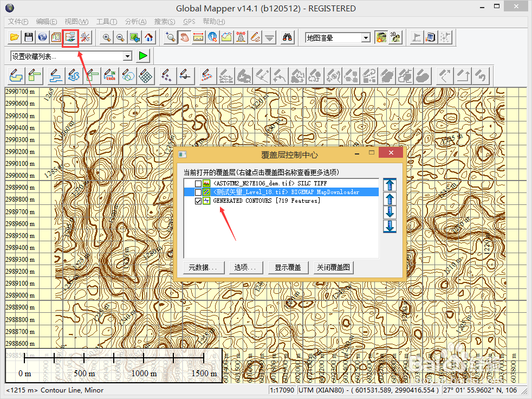This screenshot has height=399, width=532.
Task: Select the create line feature tool
Action: coord(56,75)
